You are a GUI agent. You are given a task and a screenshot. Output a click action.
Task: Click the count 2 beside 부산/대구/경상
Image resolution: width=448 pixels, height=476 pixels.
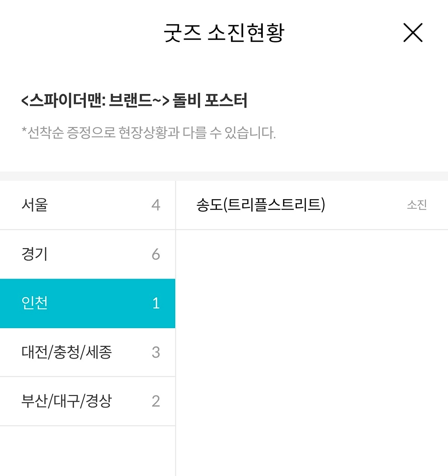click(156, 401)
